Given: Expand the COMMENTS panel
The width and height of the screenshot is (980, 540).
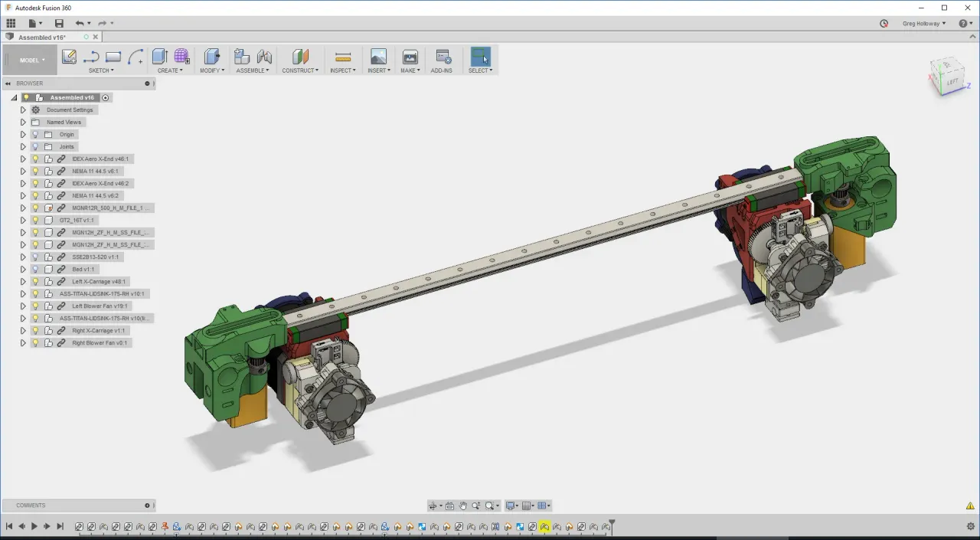Looking at the screenshot, I should pyautogui.click(x=148, y=506).
